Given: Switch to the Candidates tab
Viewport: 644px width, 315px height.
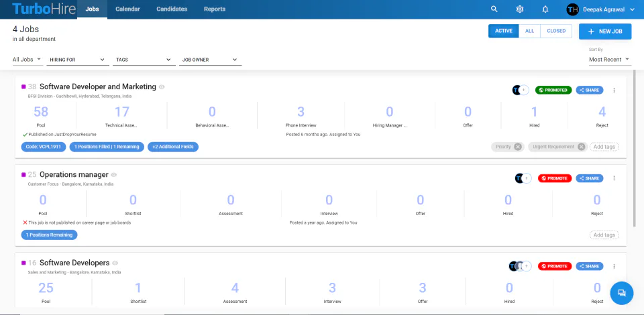Looking at the screenshot, I should pyautogui.click(x=172, y=9).
